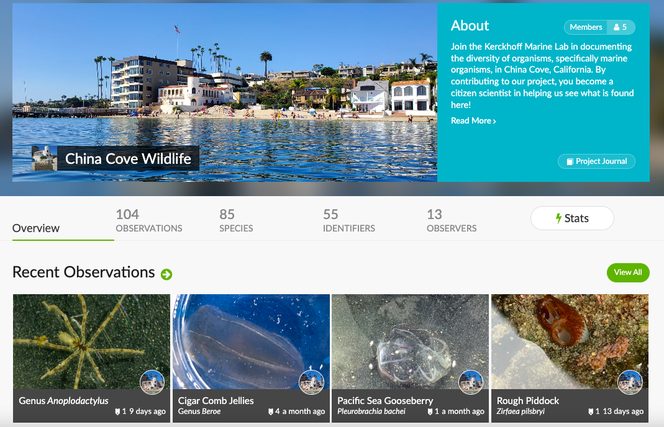
Task: Open the Rough Piddock observation photo
Action: click(568, 340)
